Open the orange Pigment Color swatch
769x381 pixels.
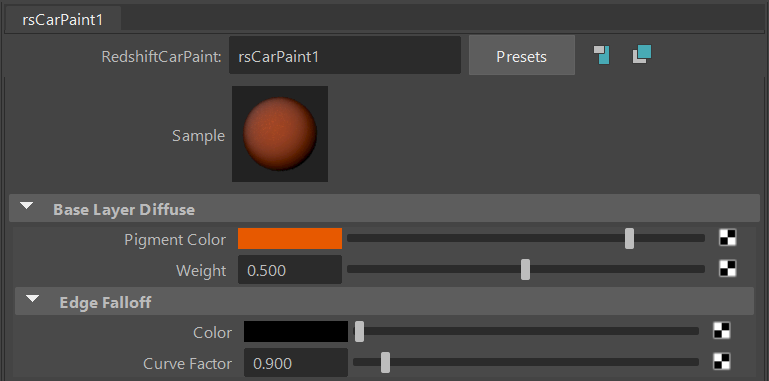(290, 239)
